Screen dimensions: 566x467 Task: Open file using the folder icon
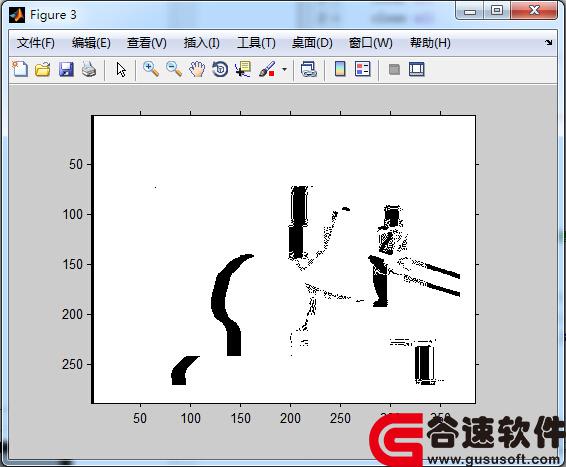click(43, 69)
